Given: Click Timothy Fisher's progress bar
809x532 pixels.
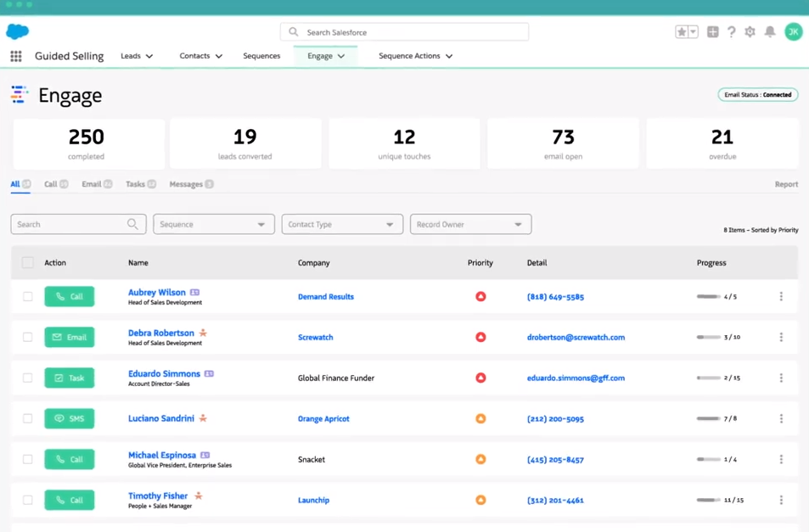Looking at the screenshot, I should (708, 501).
